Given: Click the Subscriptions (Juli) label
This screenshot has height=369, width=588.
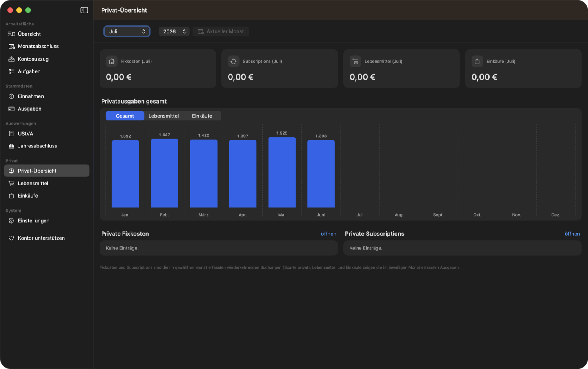Looking at the screenshot, I should pyautogui.click(x=262, y=61).
